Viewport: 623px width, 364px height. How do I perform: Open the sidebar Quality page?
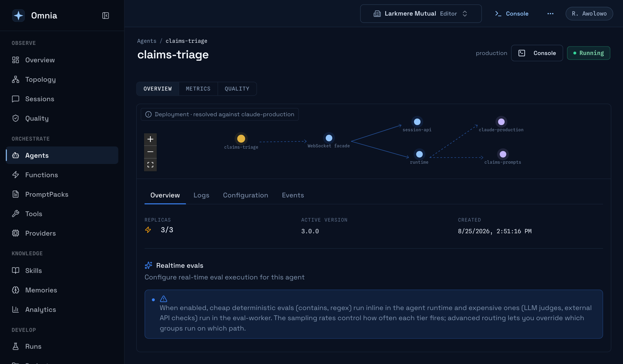[x=62, y=118]
